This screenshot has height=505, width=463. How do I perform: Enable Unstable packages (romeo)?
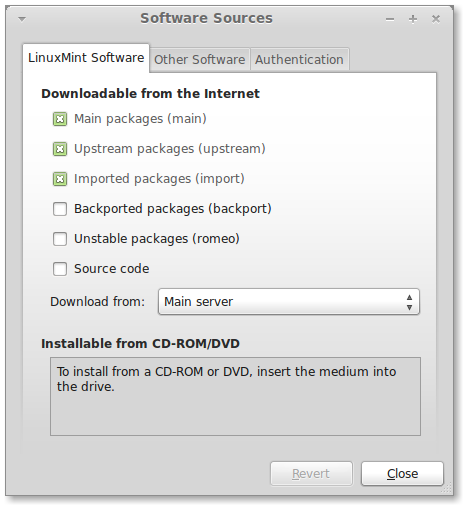click(x=60, y=239)
